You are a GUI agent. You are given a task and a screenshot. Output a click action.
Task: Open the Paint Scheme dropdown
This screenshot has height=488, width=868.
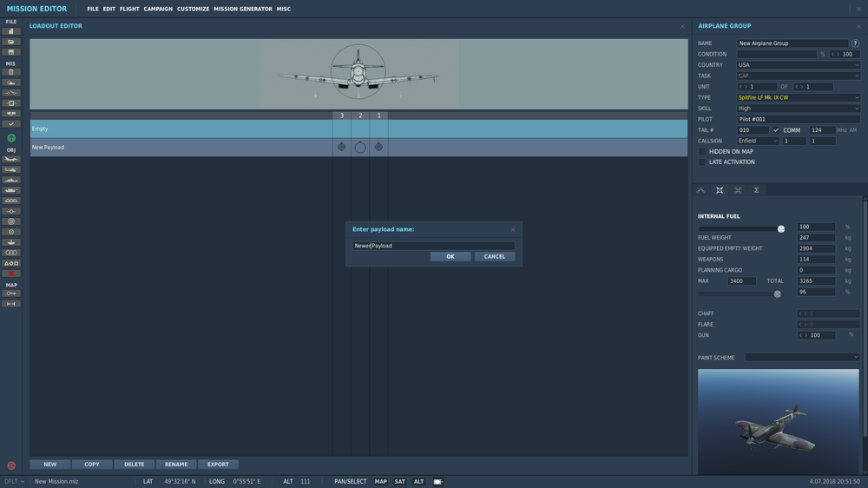(x=802, y=357)
